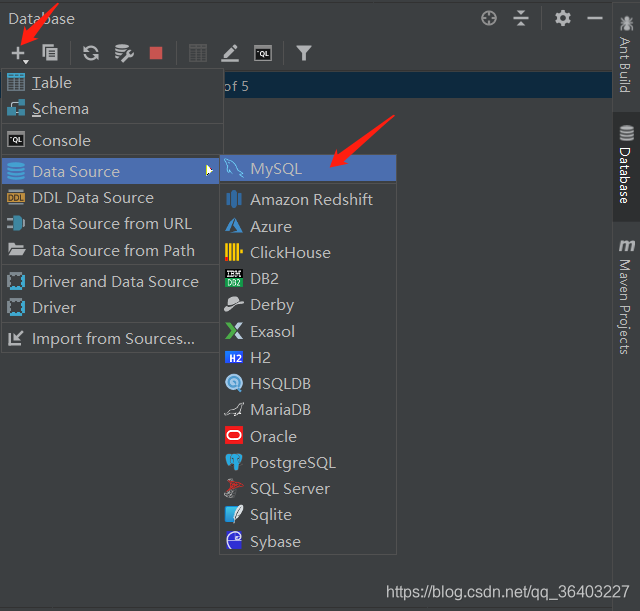Select Exasol data source
640x611 pixels.
pyautogui.click(x=308, y=332)
